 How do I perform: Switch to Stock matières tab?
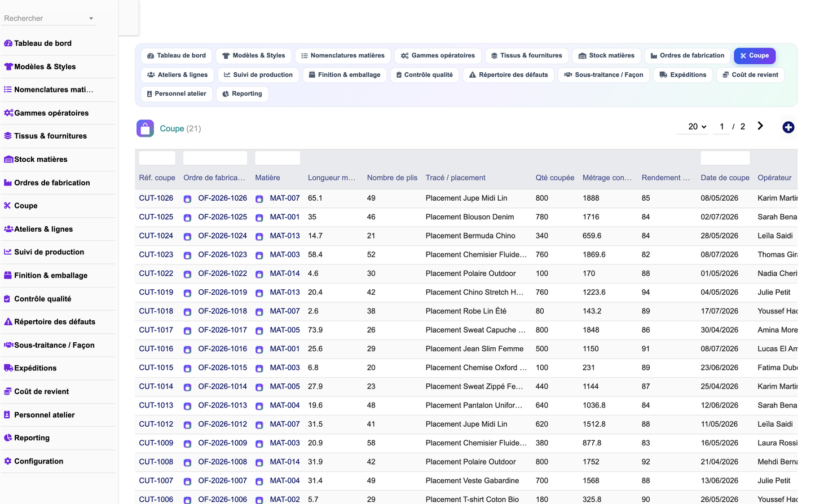pyautogui.click(x=606, y=56)
